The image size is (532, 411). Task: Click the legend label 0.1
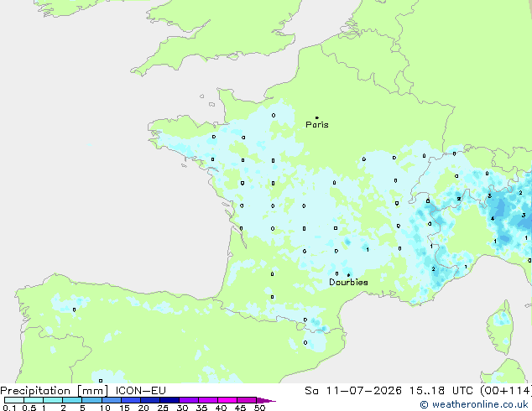10,408
